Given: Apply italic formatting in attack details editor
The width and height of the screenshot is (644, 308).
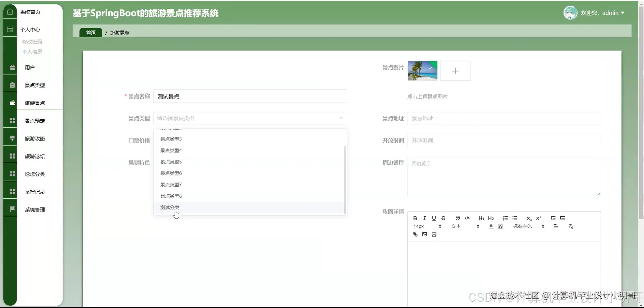Looking at the screenshot, I should point(425,218).
